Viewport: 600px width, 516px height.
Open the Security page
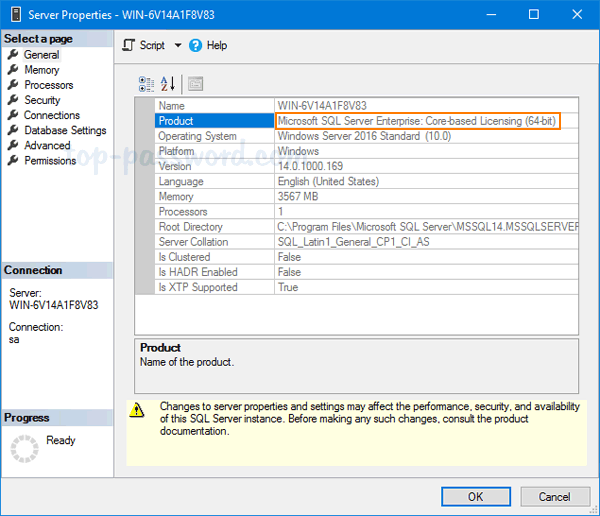click(42, 100)
